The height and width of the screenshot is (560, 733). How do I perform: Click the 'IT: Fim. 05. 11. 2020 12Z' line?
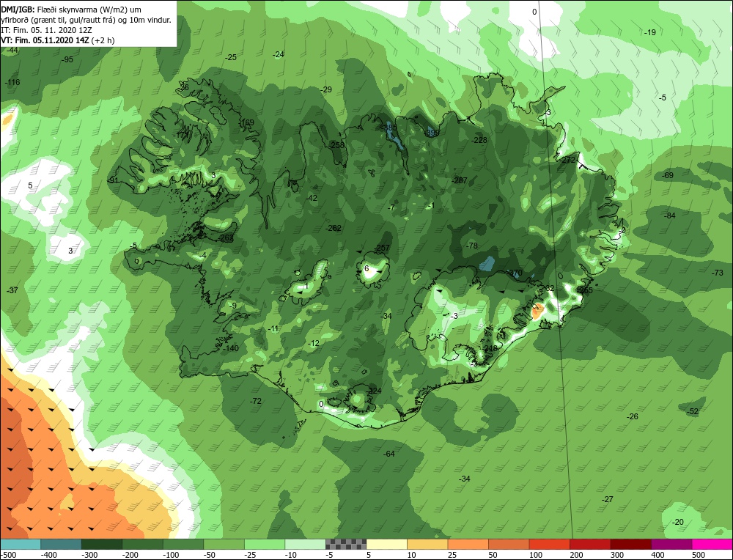coord(46,30)
